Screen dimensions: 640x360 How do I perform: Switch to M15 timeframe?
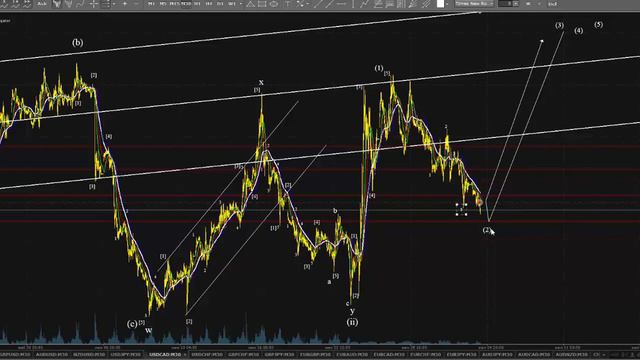(174, 4)
